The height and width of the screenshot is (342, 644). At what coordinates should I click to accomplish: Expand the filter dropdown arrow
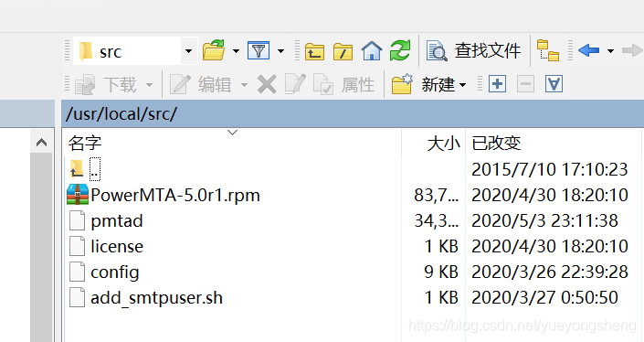pyautogui.click(x=281, y=51)
